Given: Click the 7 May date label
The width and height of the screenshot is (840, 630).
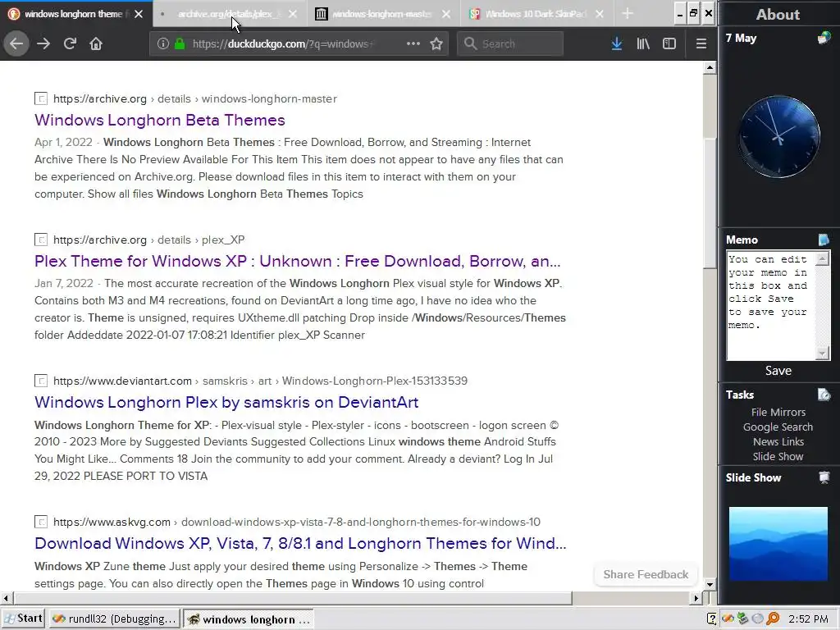Looking at the screenshot, I should click(741, 38).
